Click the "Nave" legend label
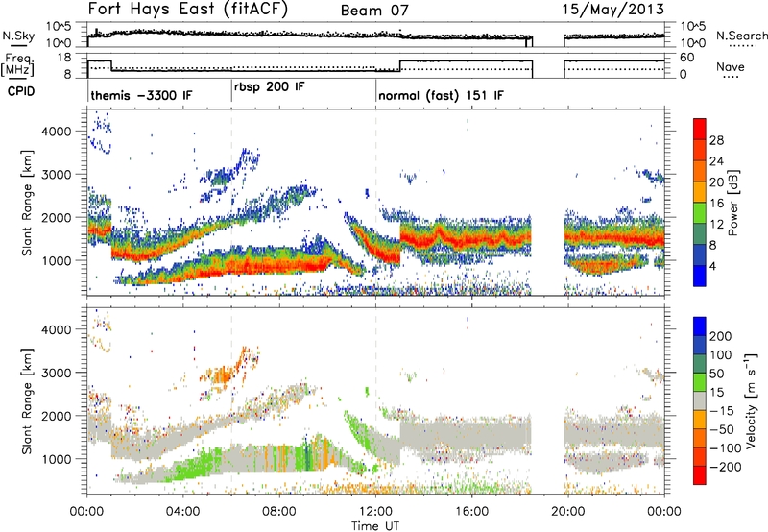The width and height of the screenshot is (768, 532). [731, 66]
